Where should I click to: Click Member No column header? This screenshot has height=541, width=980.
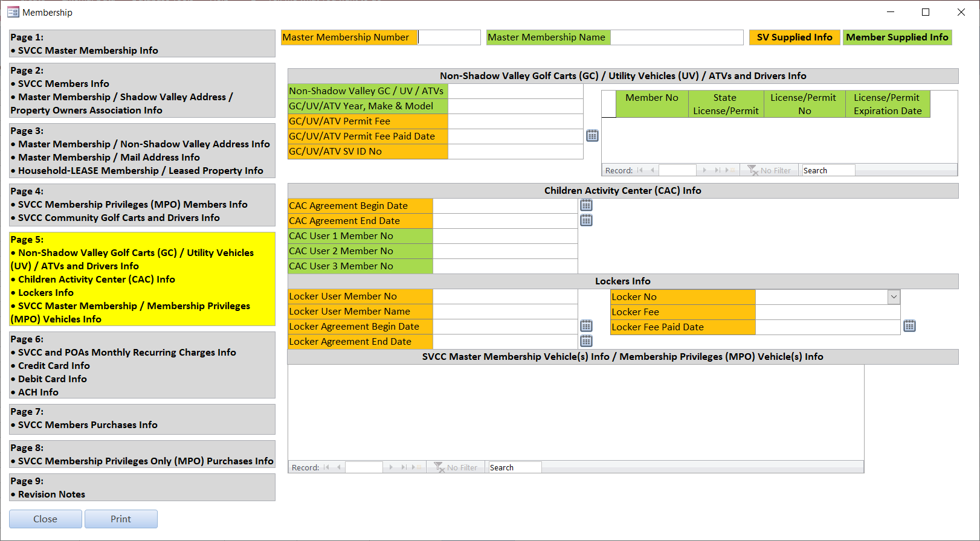(x=652, y=104)
